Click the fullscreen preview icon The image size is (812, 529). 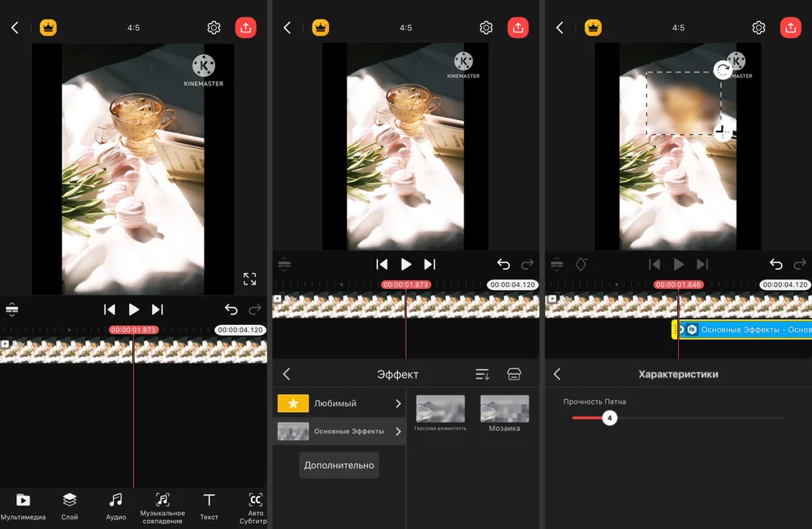[x=250, y=279]
